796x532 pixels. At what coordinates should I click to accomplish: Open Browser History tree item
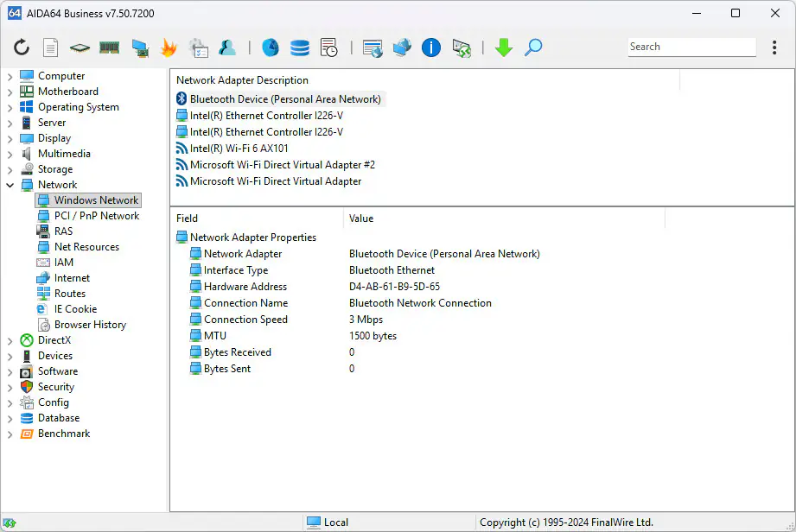tap(82, 325)
